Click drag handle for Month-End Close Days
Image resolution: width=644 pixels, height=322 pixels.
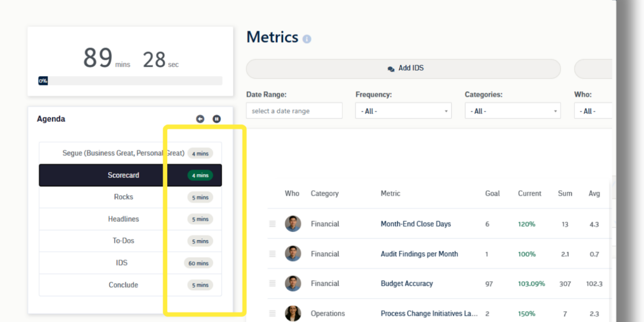click(272, 224)
